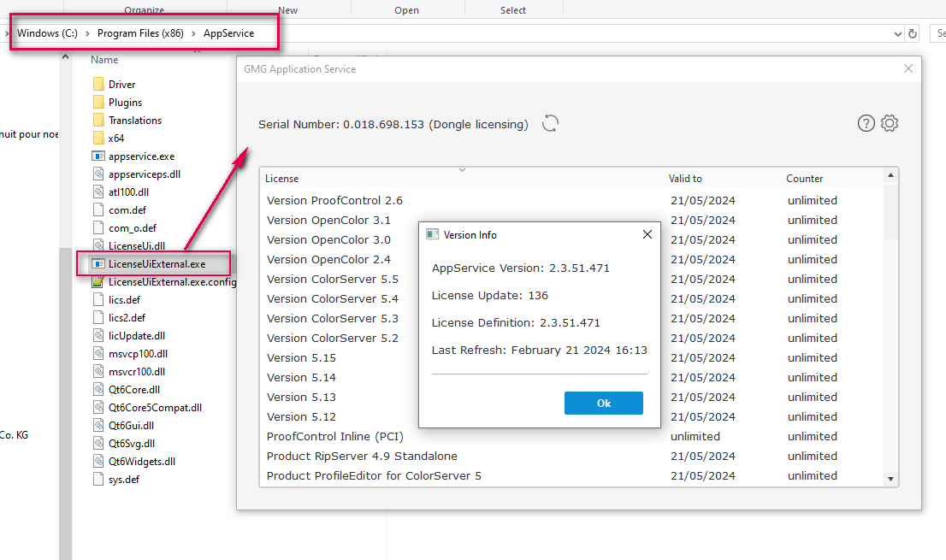
Task: Select LicenseUiExternal.exe application icon
Action: pyautogui.click(x=98, y=263)
